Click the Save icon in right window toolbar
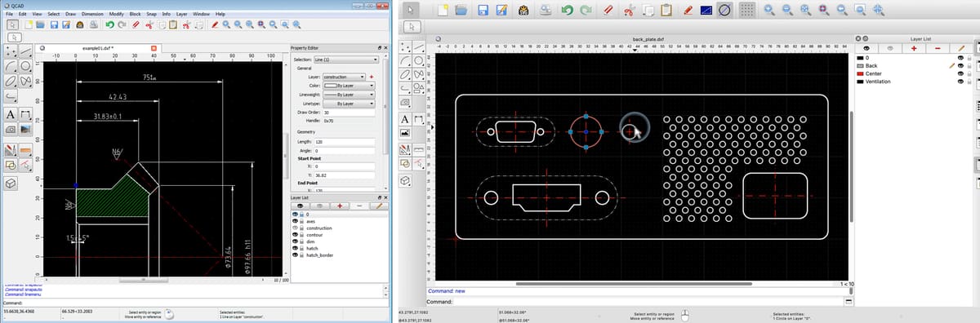The height and width of the screenshot is (323, 980). (x=483, y=11)
